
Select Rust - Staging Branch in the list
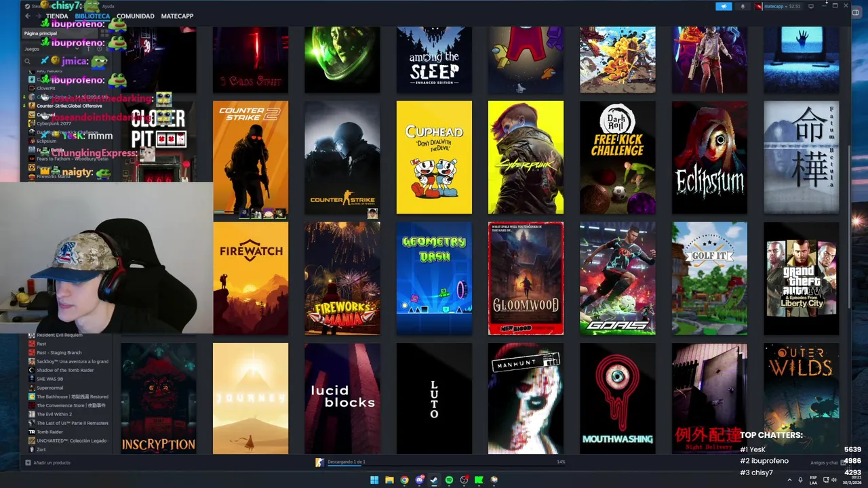pyautogui.click(x=58, y=352)
